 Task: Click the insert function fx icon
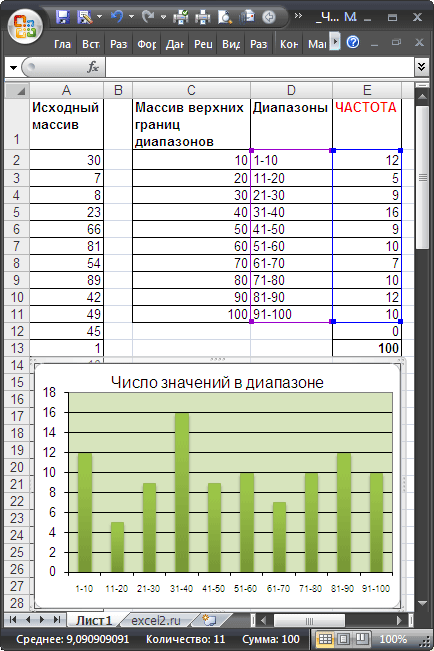pyautogui.click(x=93, y=67)
